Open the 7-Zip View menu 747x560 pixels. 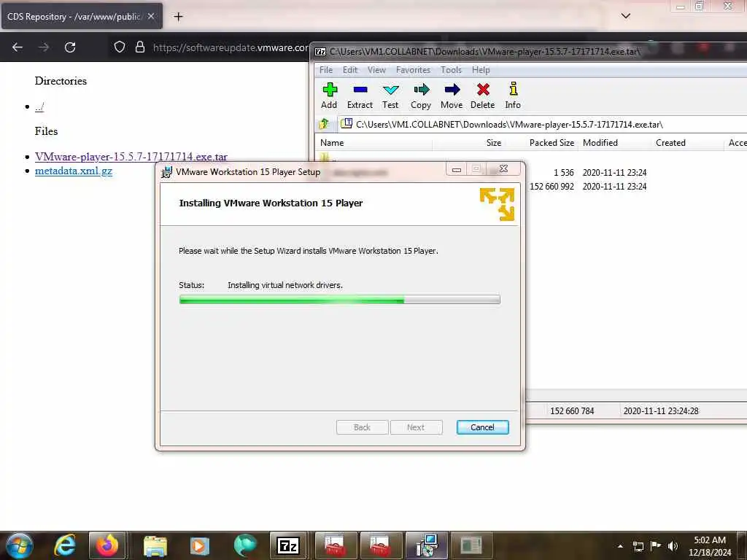click(x=376, y=70)
